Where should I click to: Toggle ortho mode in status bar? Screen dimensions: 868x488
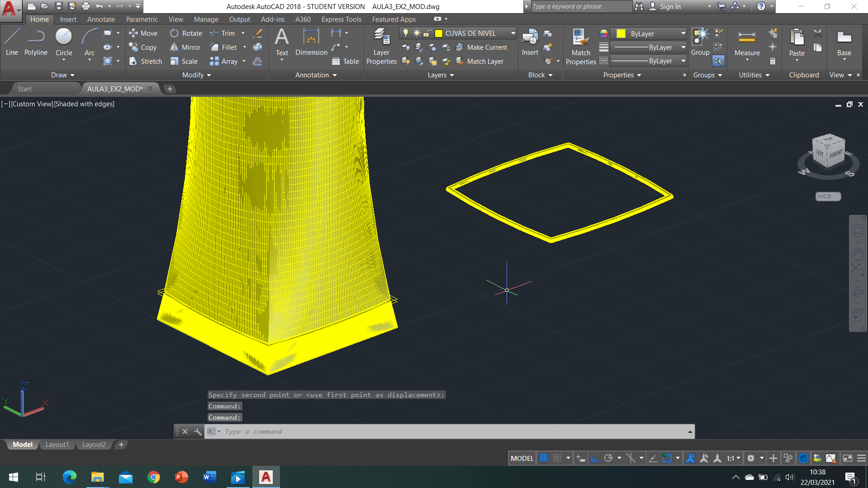point(595,458)
